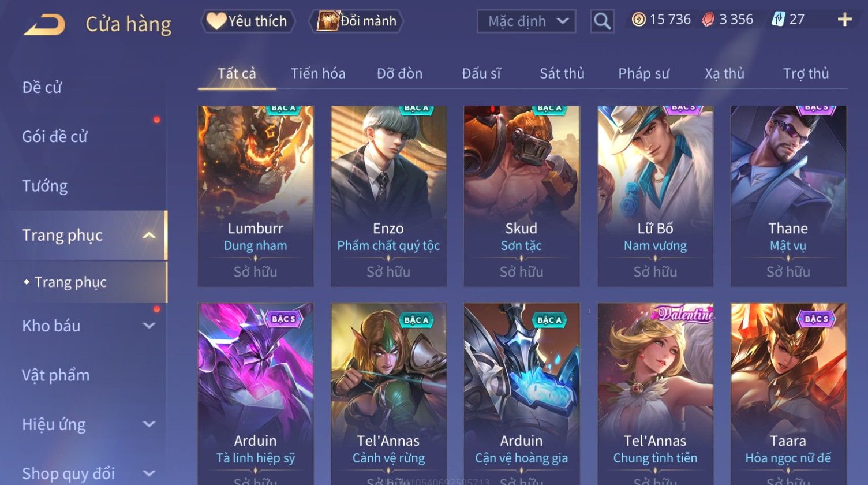
Task: Open Đổi mảnh chest icon button
Action: pos(357,21)
